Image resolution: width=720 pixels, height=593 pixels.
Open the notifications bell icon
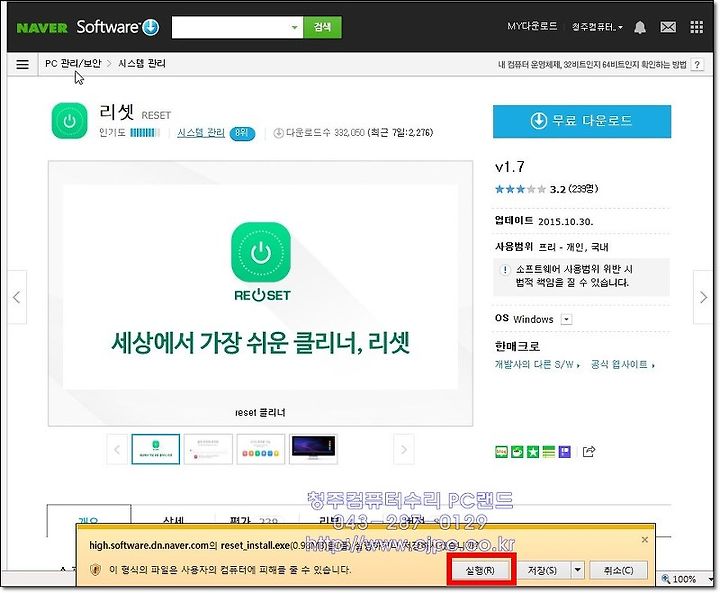pyautogui.click(x=640, y=27)
